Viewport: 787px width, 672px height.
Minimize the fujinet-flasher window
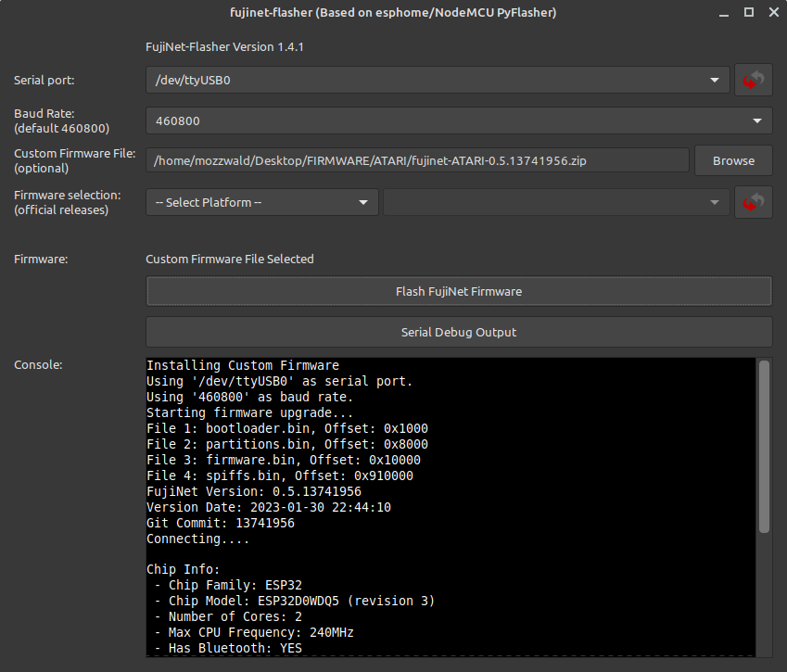[724, 12]
